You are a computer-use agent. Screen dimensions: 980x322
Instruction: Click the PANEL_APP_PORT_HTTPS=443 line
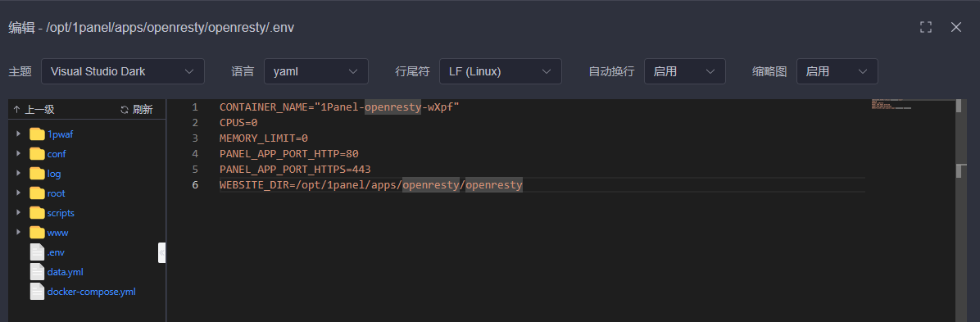tap(295, 170)
